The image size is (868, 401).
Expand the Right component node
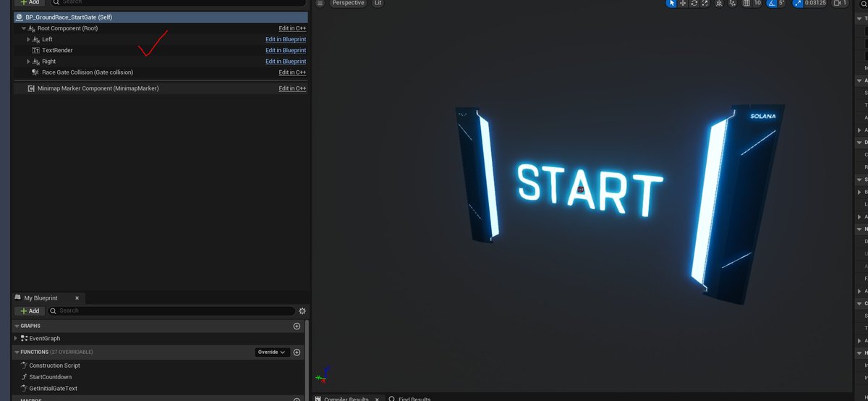point(28,62)
